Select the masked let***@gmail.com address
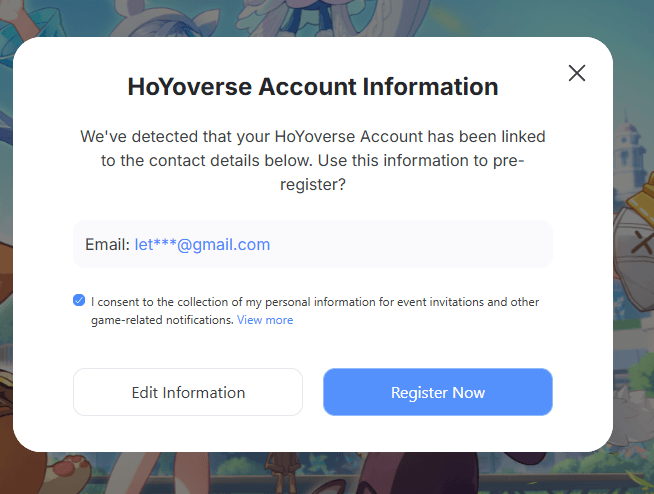 (202, 244)
